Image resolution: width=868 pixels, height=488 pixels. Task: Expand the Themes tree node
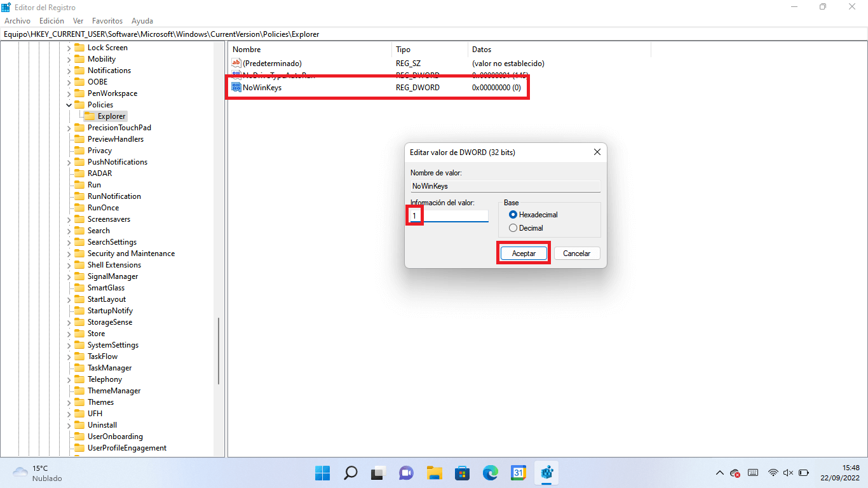click(x=69, y=402)
